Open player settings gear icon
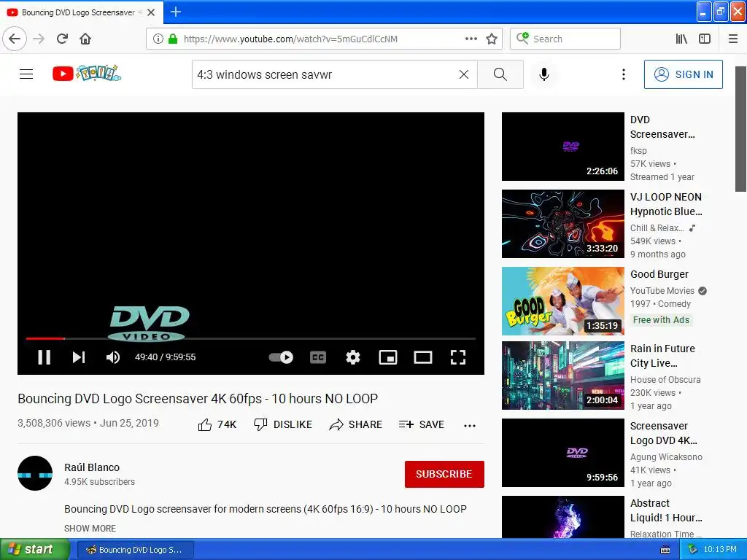The height and width of the screenshot is (560, 747). point(353,357)
